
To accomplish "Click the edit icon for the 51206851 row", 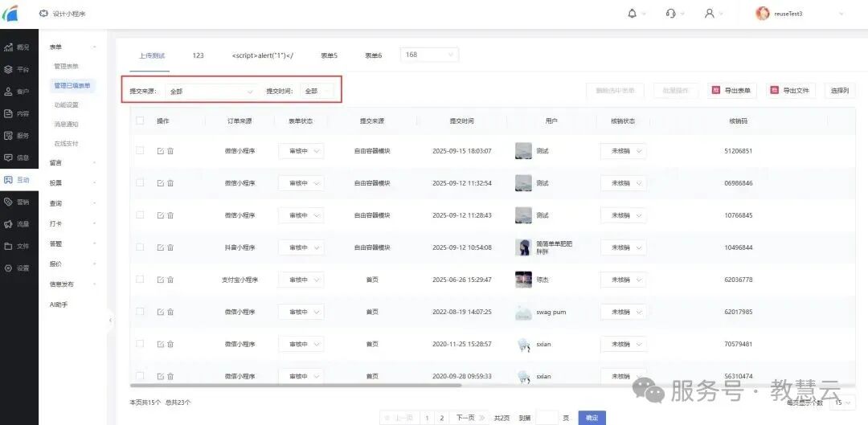I will point(161,151).
